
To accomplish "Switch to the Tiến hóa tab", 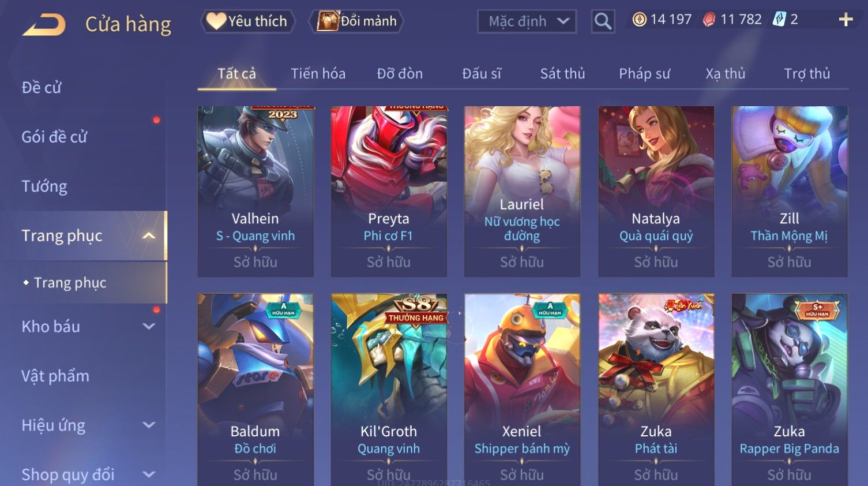I will coord(318,74).
